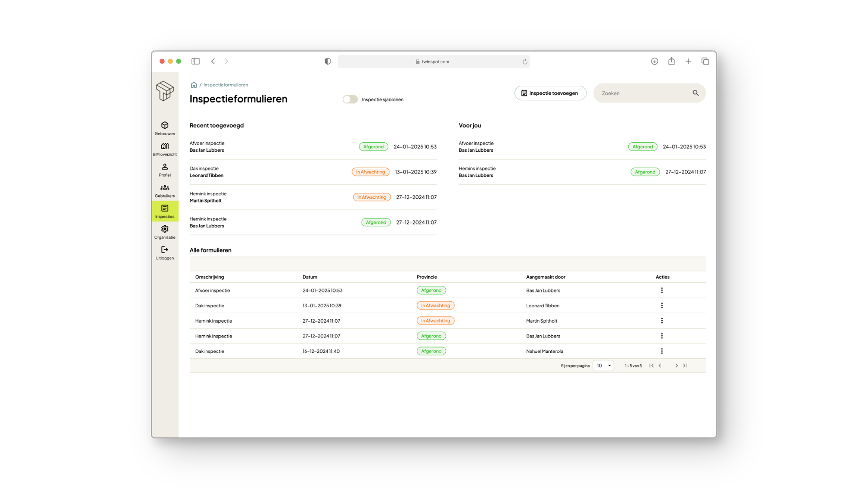
Task: Open BIM overzicht in sidebar
Action: (x=165, y=149)
